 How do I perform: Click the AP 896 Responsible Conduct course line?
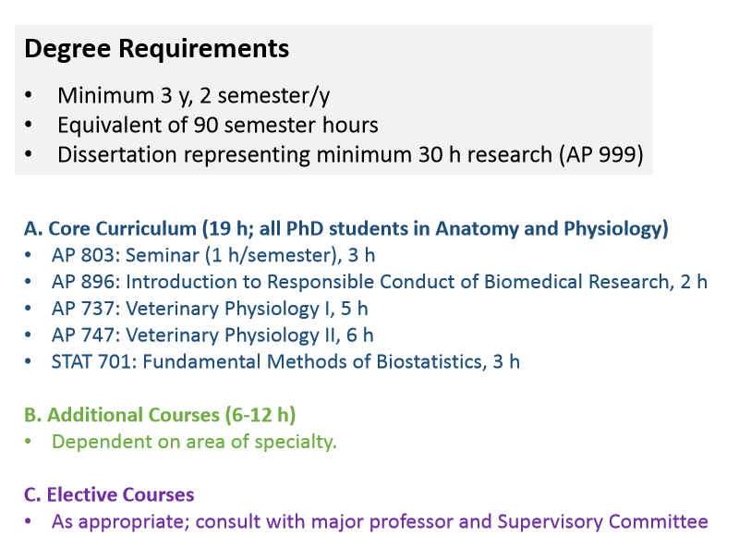click(380, 282)
